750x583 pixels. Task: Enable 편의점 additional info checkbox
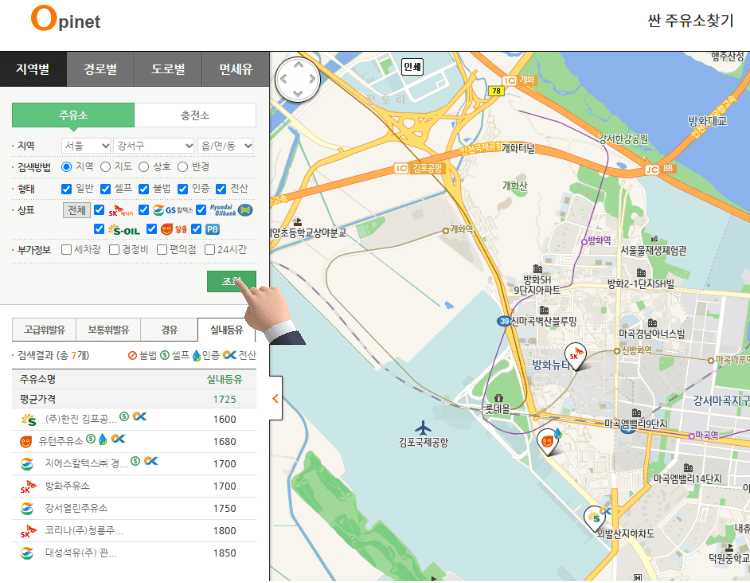coord(162,250)
